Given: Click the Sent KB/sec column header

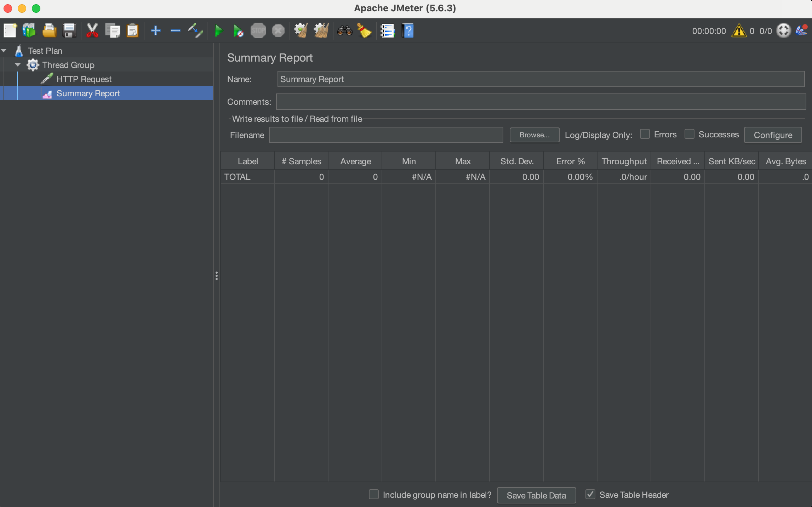Looking at the screenshot, I should tap(732, 161).
